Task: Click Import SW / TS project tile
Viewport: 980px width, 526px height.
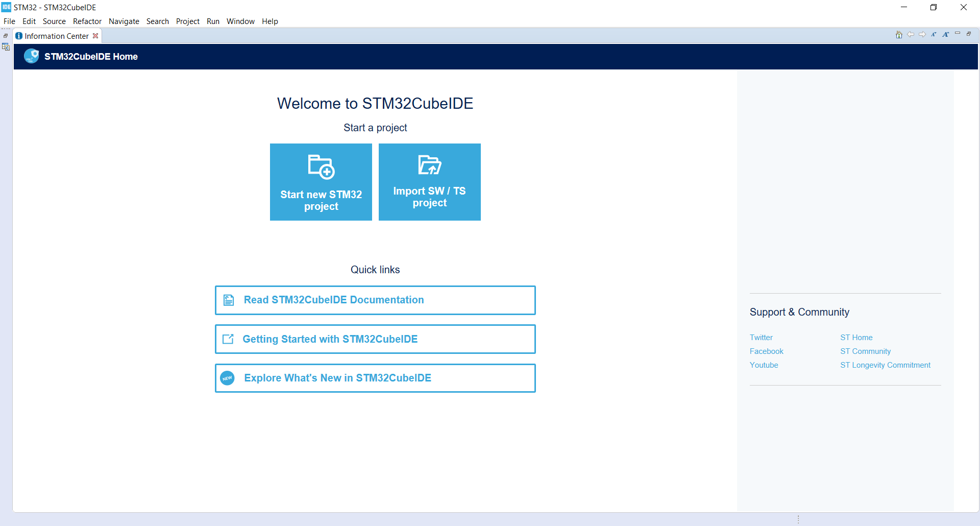Action: pyautogui.click(x=429, y=182)
